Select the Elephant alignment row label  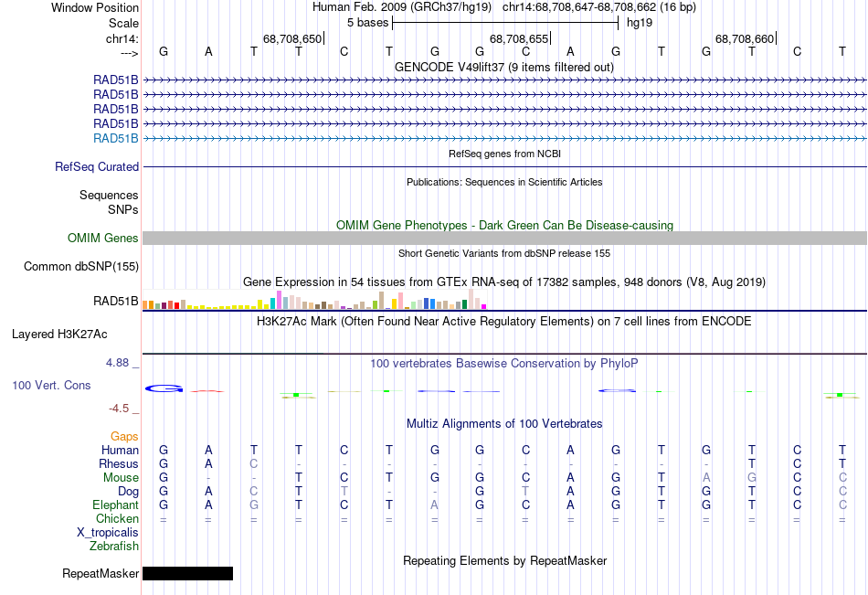click(x=115, y=505)
